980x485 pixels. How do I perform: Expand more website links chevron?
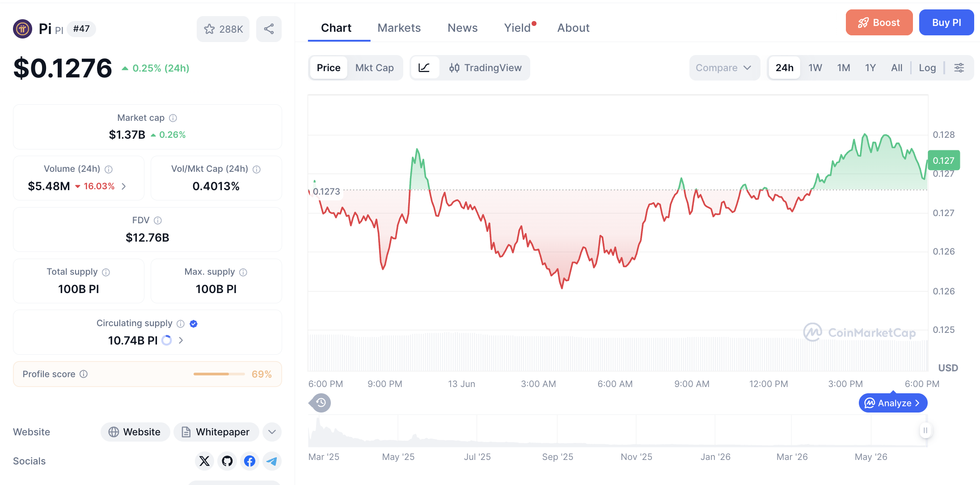[272, 432]
